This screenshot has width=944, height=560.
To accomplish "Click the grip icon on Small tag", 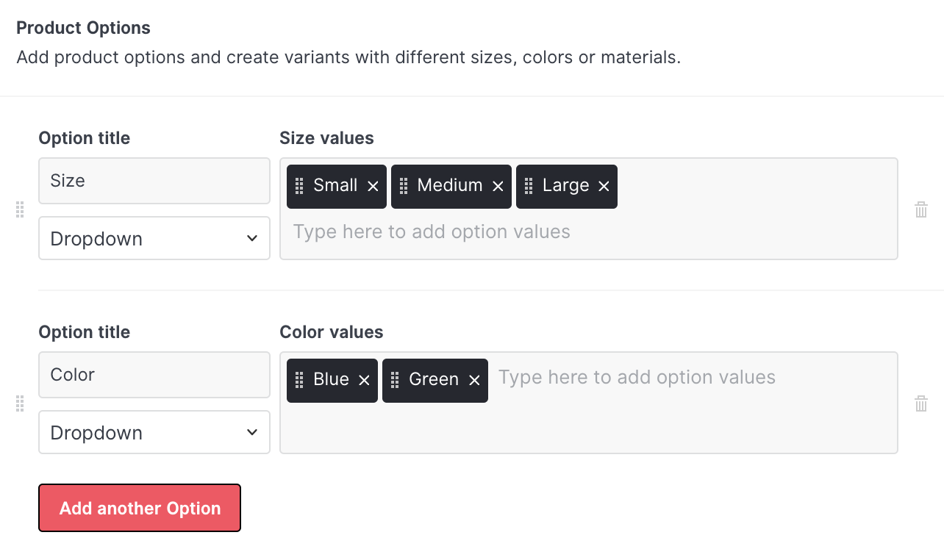I will [299, 186].
